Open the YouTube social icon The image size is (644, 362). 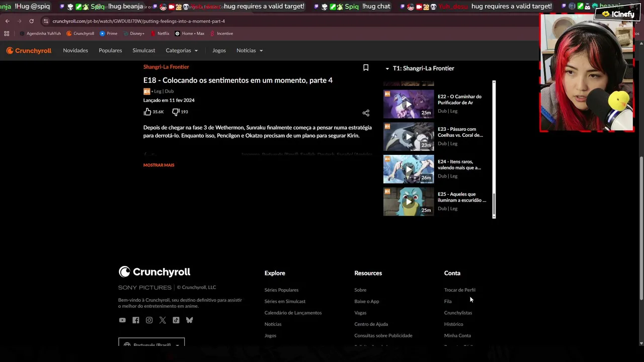(122, 320)
